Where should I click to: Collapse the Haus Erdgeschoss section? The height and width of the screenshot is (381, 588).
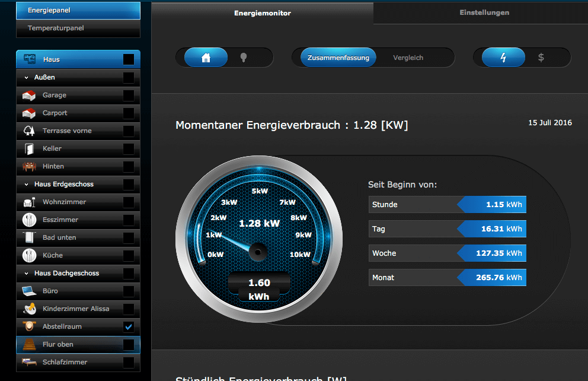point(26,184)
